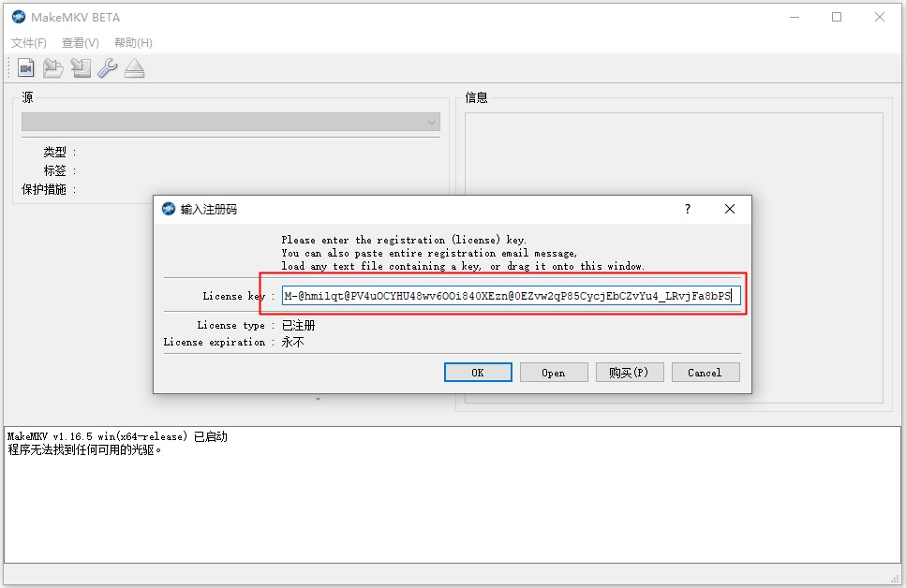Click the backup disc toolbar icon
This screenshot has width=906, height=588.
tap(81, 68)
